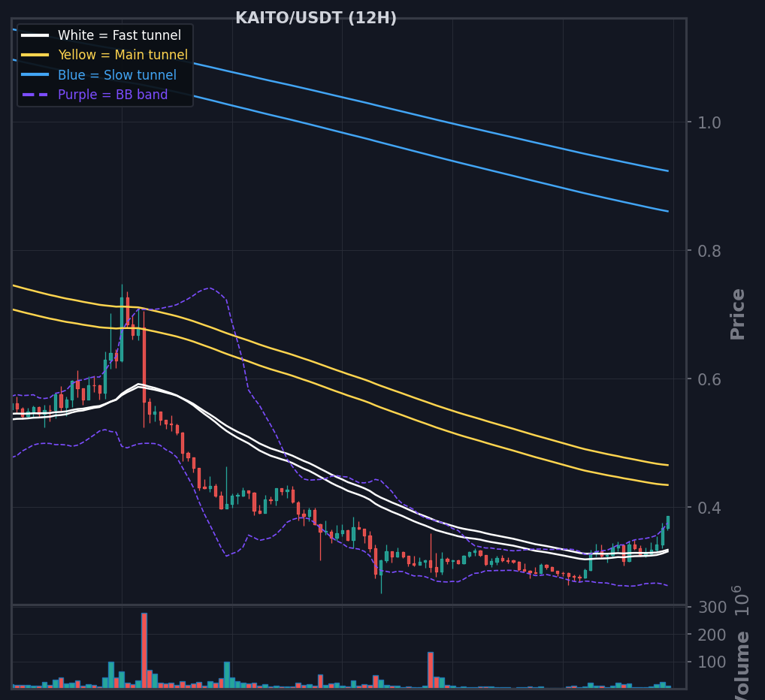This screenshot has width=765, height=700.
Task: Click the white line swatch in legend
Action: point(35,35)
